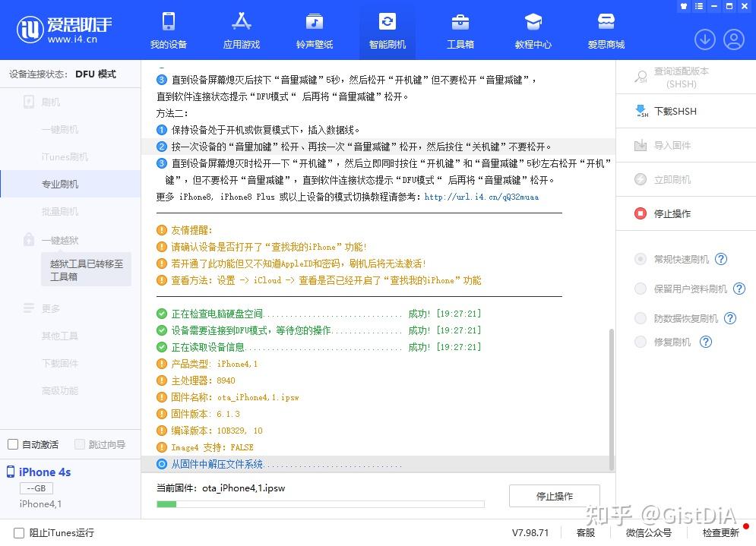Click the 立即刷机 flash icon
The height and width of the screenshot is (546, 756).
(641, 179)
